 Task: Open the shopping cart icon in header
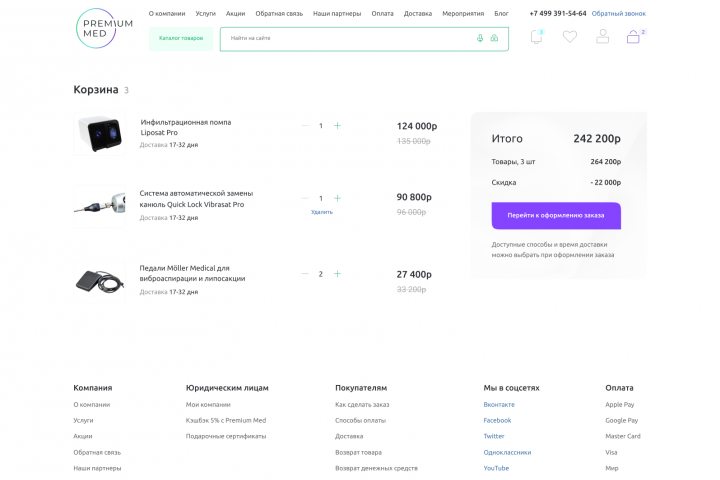tap(633, 37)
